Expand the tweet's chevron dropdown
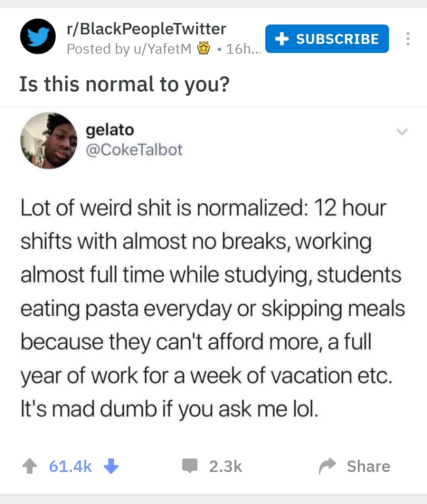 click(x=402, y=132)
